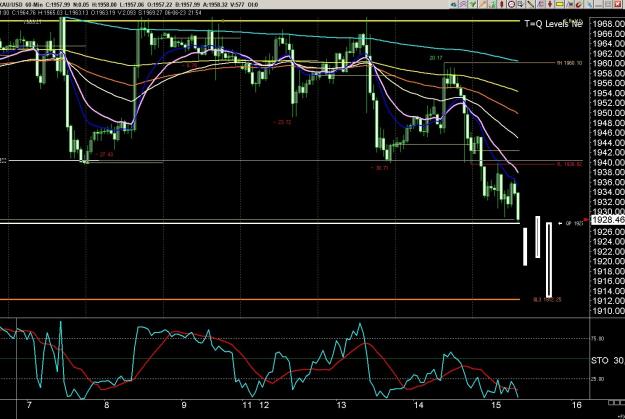Click the teal cloud link toolbar icon

click(454, 4)
